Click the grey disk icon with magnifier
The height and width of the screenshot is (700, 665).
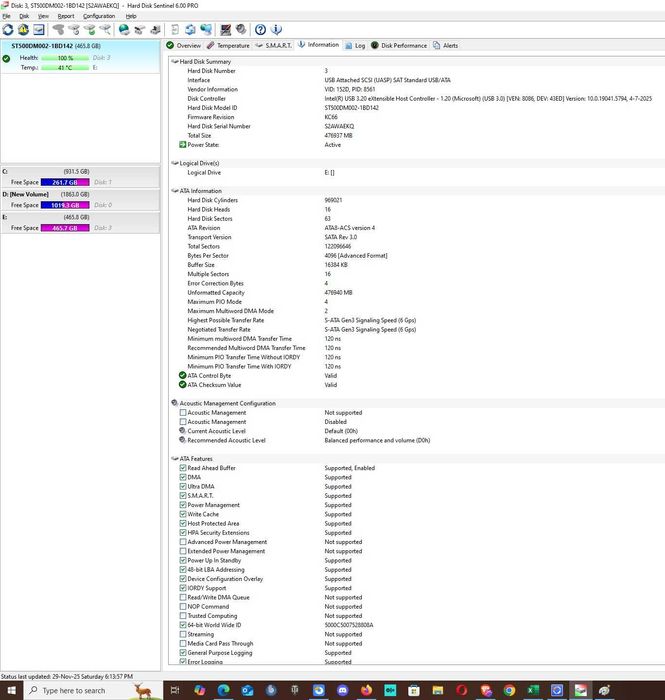[105, 30]
